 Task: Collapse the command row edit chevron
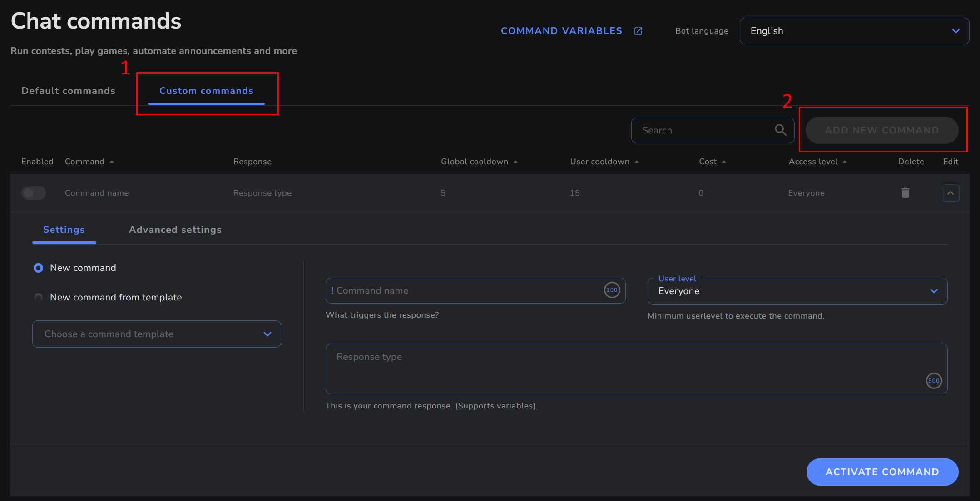click(950, 193)
